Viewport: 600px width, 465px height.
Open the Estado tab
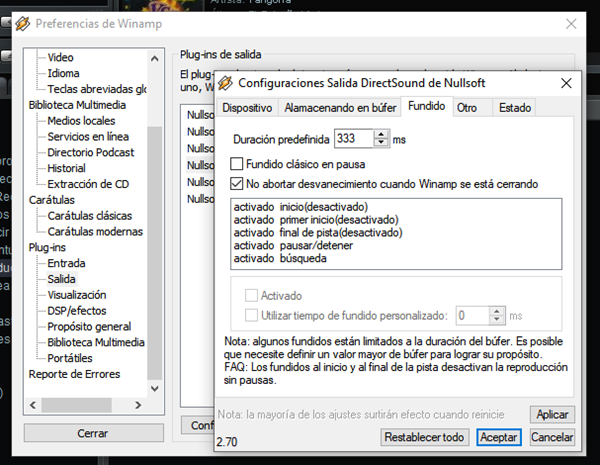(515, 108)
